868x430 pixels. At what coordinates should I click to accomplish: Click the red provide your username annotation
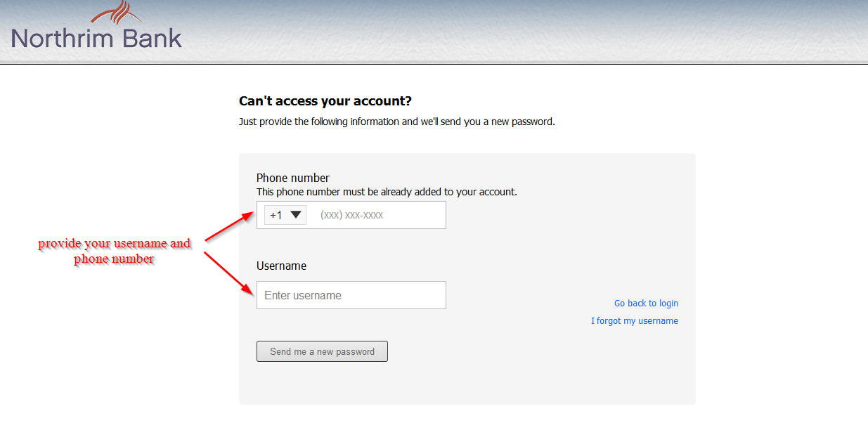coord(114,252)
